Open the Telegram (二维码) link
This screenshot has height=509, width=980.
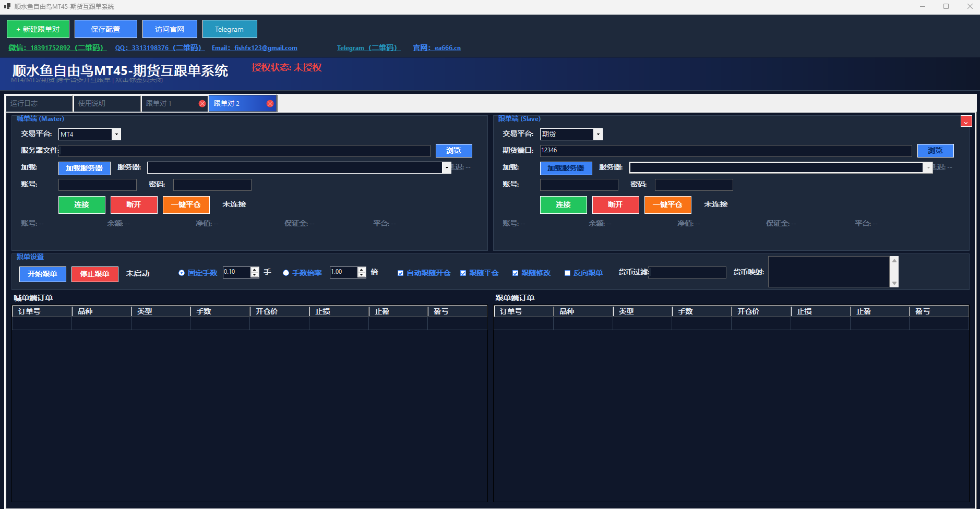[368, 48]
